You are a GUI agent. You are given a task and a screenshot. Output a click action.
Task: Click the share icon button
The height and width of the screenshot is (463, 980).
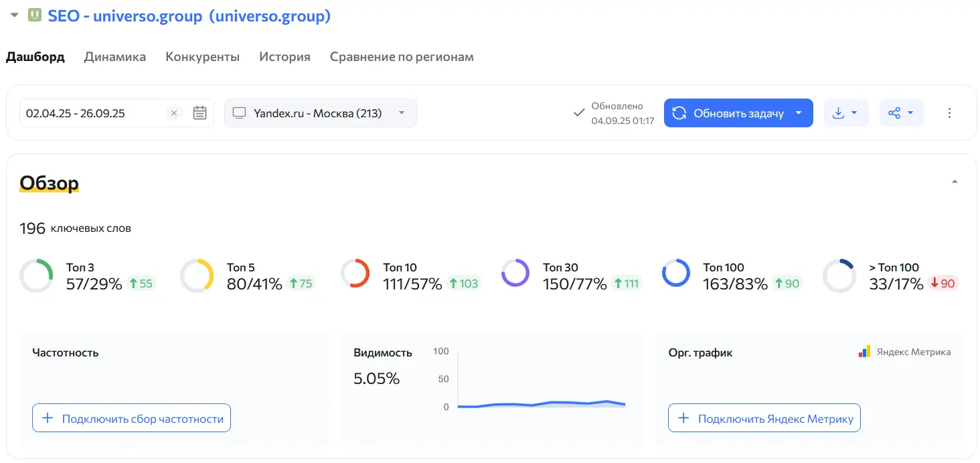tap(894, 113)
